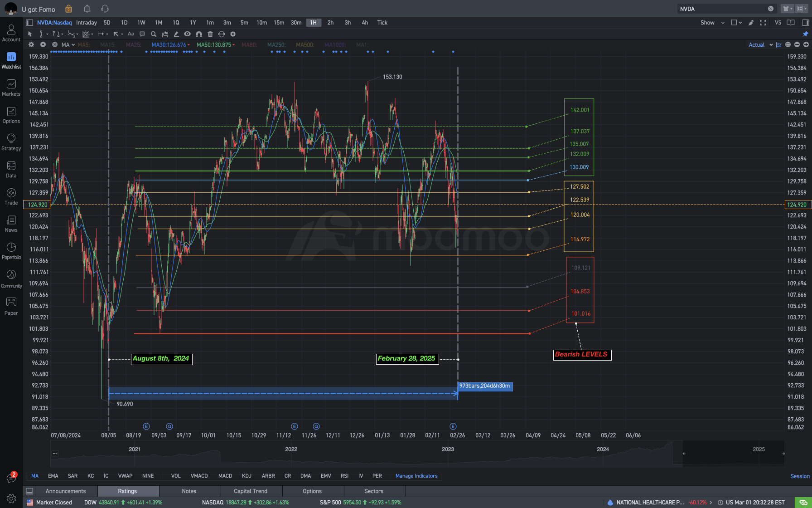Viewport: 812px width, 508px height.
Task: Open the News sidebar section
Action: [x=11, y=224]
